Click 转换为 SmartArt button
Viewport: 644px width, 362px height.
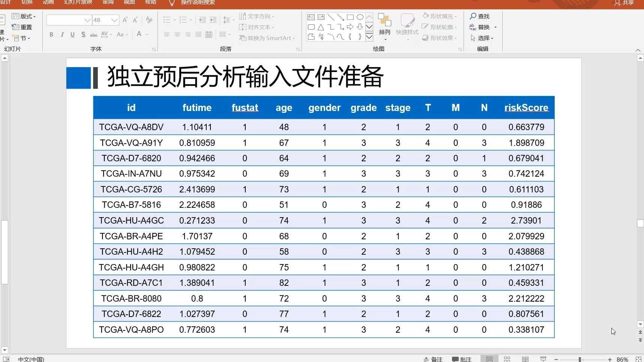267,38
